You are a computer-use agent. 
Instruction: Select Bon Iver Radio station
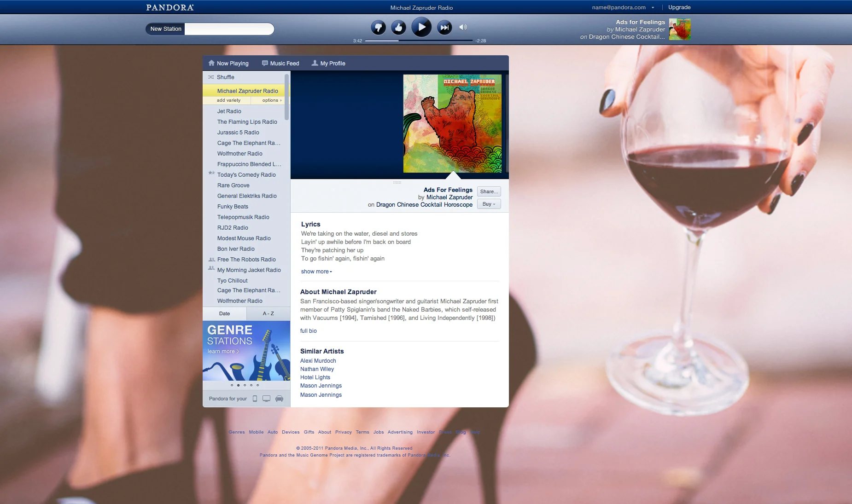click(x=236, y=249)
